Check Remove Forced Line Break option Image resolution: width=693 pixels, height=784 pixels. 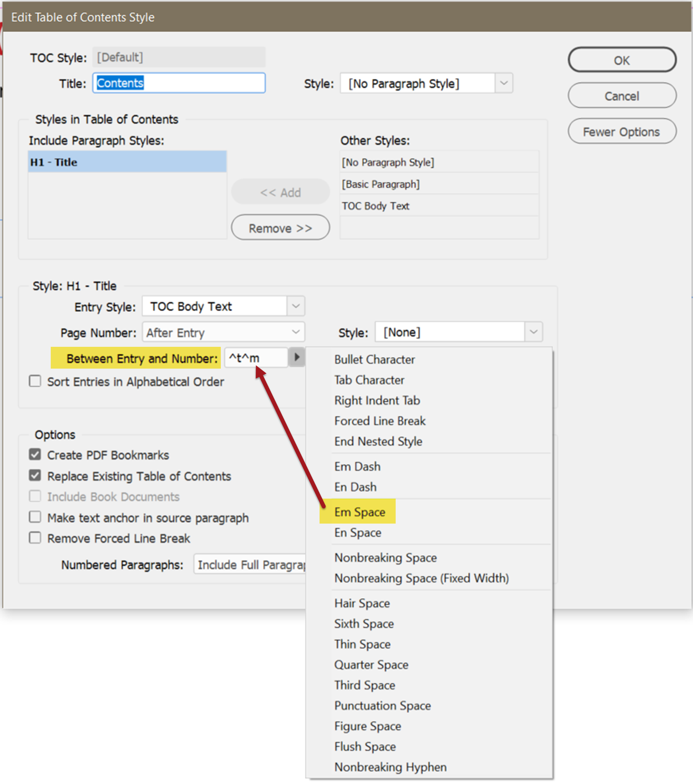pos(35,538)
